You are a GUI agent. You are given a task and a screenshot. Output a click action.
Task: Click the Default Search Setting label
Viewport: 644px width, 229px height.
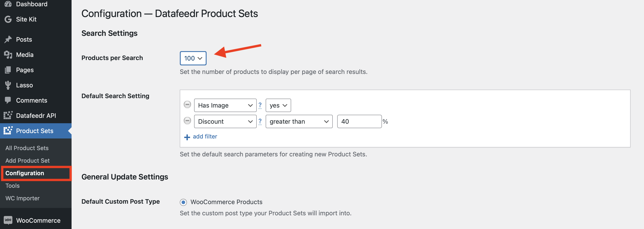(115, 96)
